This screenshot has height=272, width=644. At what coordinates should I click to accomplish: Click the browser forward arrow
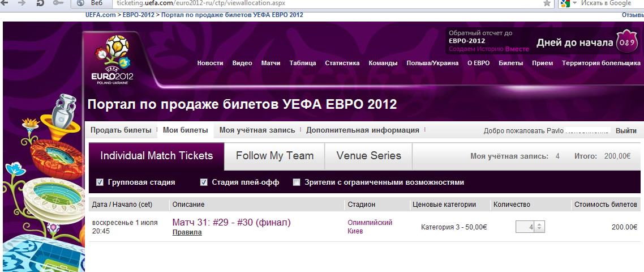click(x=22, y=3)
